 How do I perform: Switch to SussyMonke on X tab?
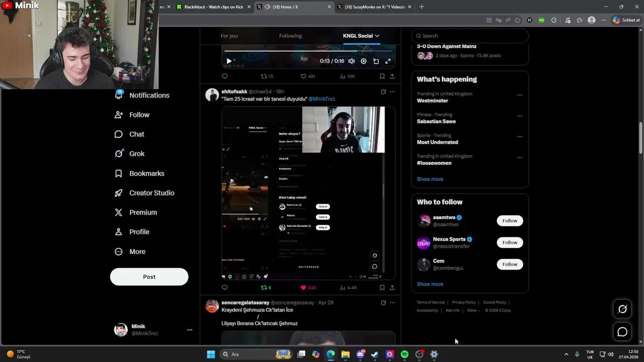pos(374,7)
